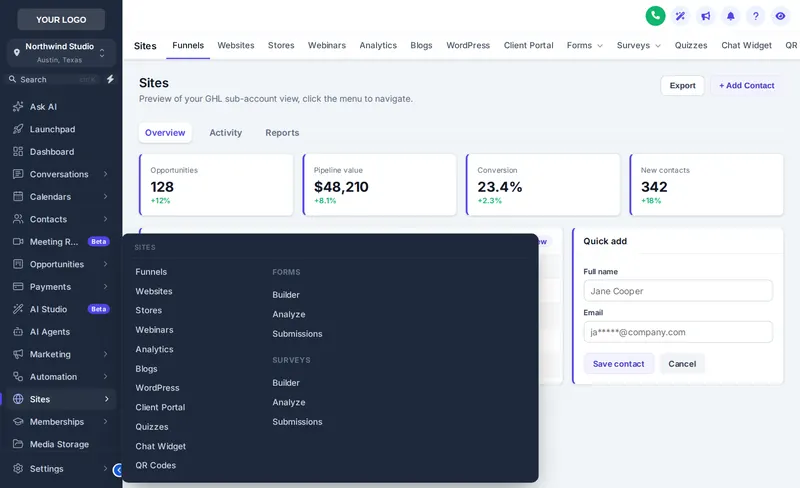
Task: Open the magic wand AI icon in header
Action: click(x=680, y=16)
